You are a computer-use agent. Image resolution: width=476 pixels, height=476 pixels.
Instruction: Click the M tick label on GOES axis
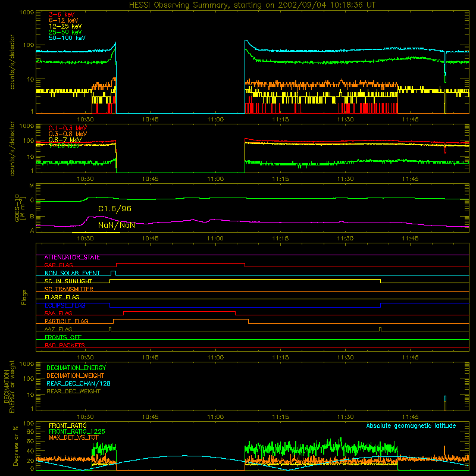tap(32, 186)
